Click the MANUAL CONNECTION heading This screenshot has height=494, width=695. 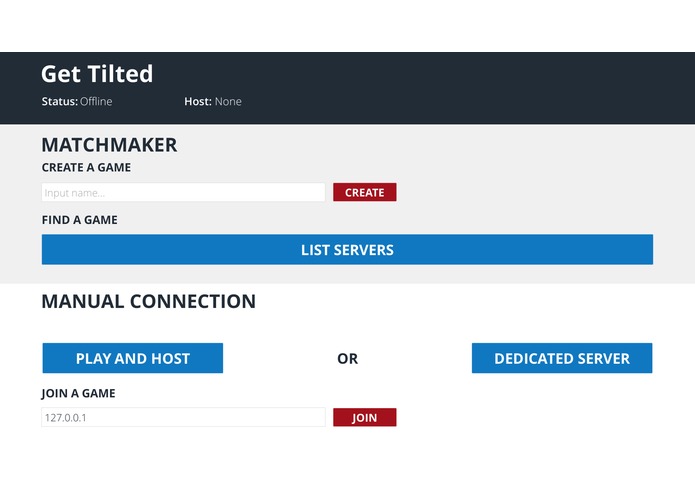[148, 301]
